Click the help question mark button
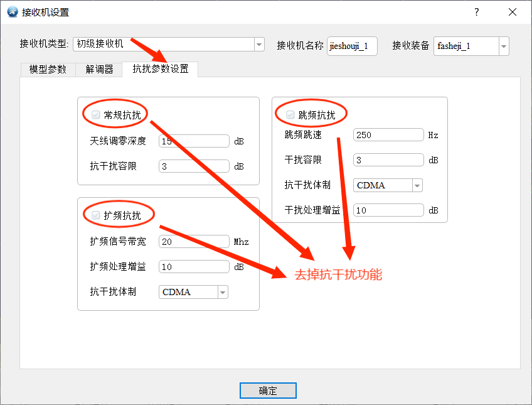The height and width of the screenshot is (405, 532). click(x=477, y=12)
